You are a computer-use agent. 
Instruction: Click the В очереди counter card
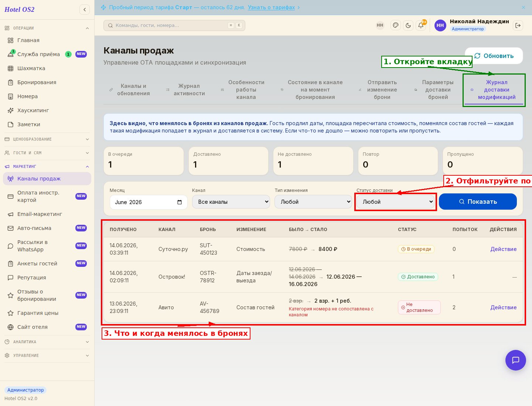144,161
